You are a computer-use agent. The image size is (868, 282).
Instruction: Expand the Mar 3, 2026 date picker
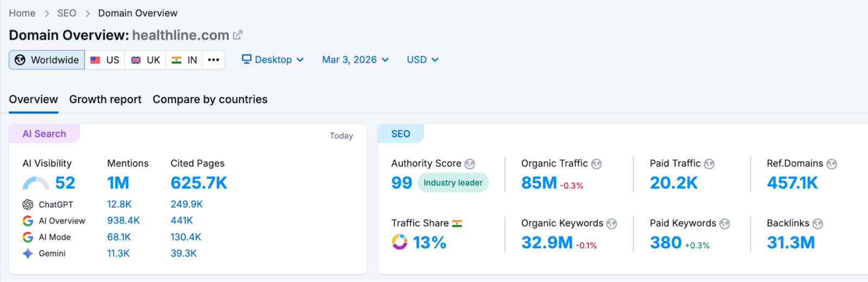click(355, 60)
